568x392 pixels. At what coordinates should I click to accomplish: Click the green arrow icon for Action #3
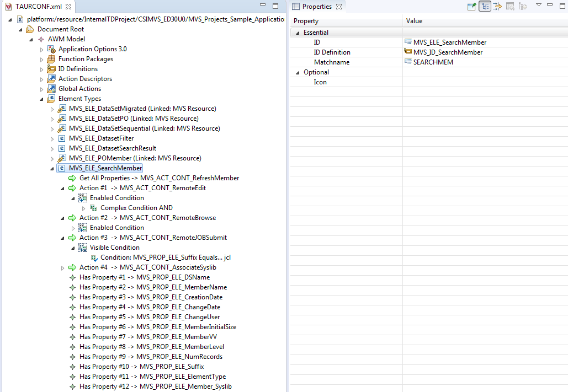pos(72,238)
